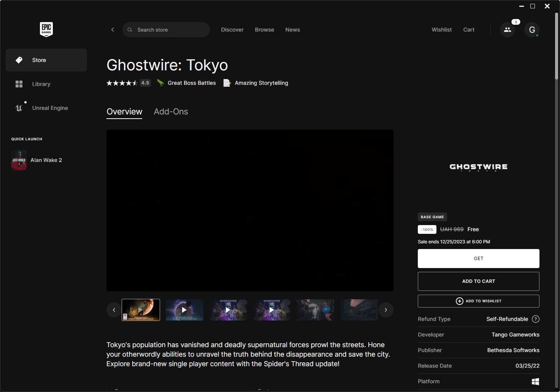This screenshot has height=392, width=560.
Task: Click the Sale ends date text
Action: click(x=454, y=242)
